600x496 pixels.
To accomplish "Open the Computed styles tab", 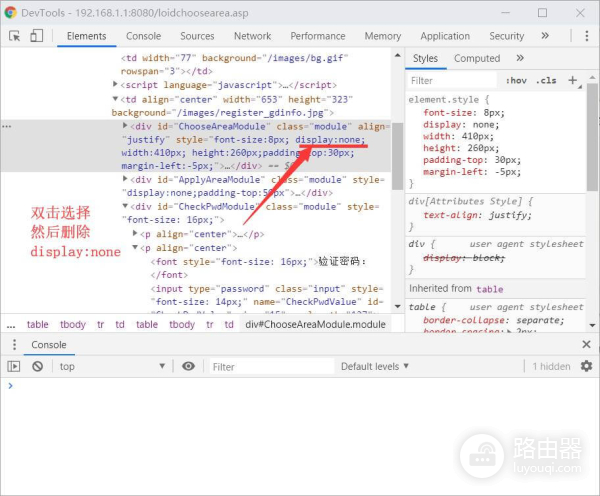I will (477, 58).
